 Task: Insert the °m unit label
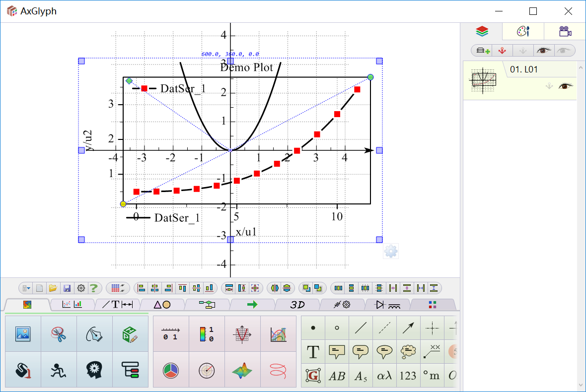(x=432, y=376)
